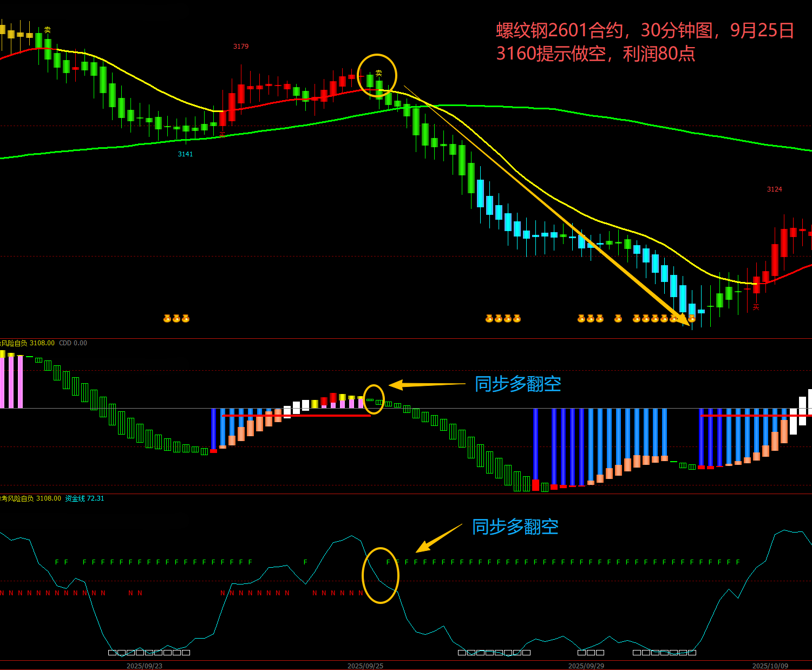Click the yellow 卖 sell marker at top left
812x670 pixels.
[48, 30]
